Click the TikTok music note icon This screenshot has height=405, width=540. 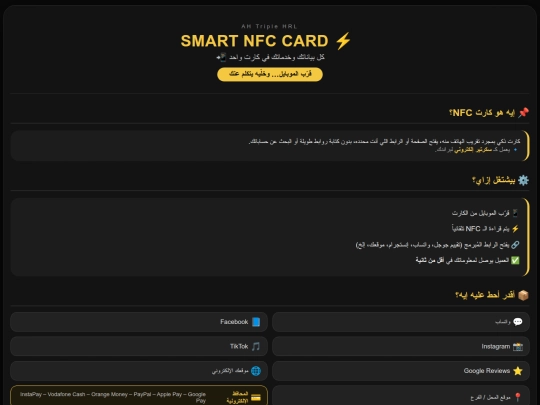tap(256, 346)
